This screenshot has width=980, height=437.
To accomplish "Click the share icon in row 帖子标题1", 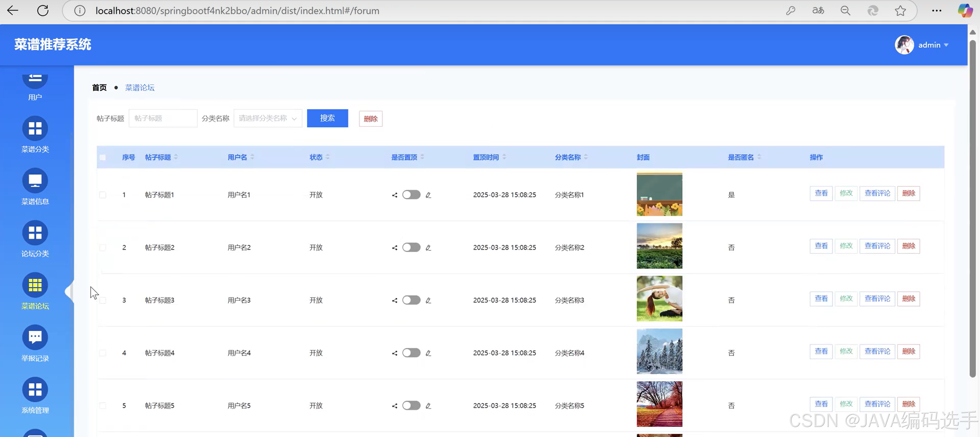I will [395, 195].
